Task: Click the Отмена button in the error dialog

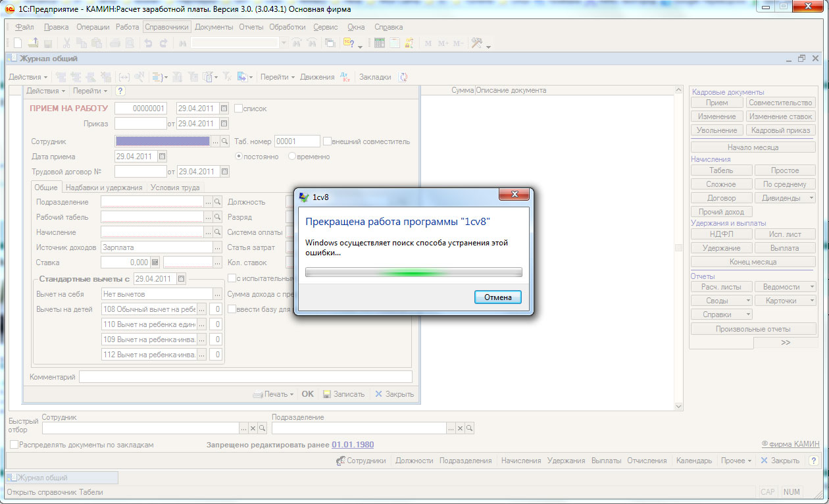Action: point(498,297)
